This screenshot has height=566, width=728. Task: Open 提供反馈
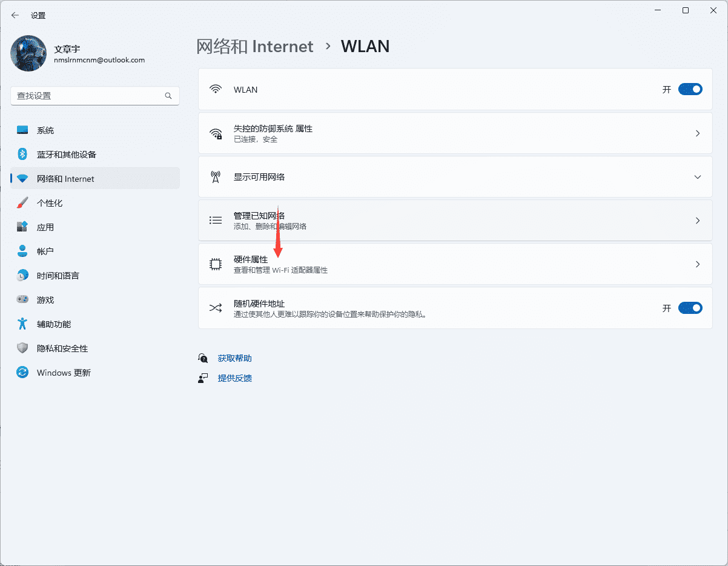point(234,378)
